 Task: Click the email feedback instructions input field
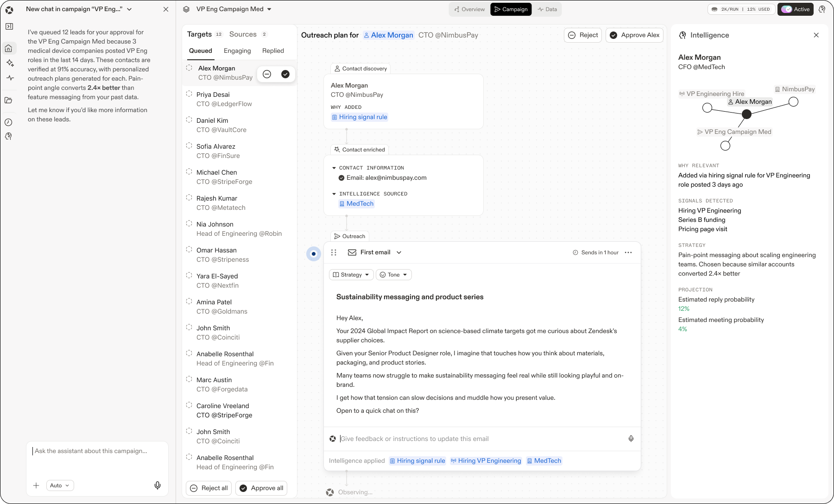tap(482, 439)
